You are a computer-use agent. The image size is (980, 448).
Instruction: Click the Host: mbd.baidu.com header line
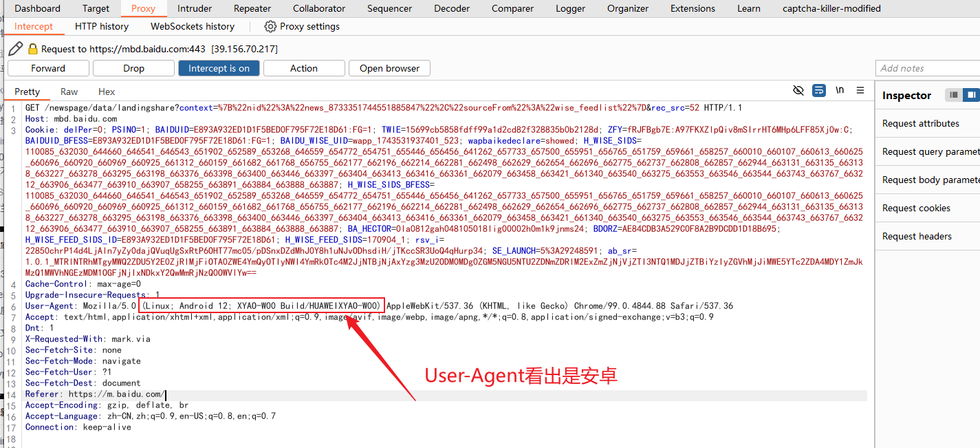click(72, 118)
